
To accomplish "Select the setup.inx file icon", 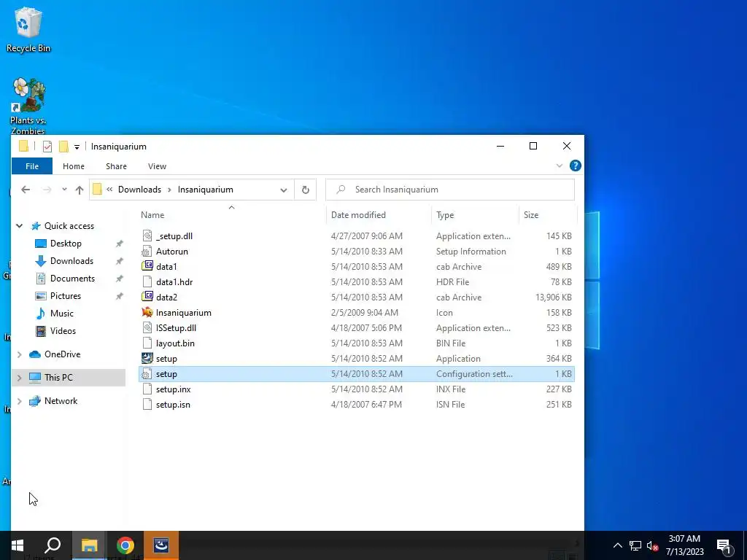I will click(147, 389).
